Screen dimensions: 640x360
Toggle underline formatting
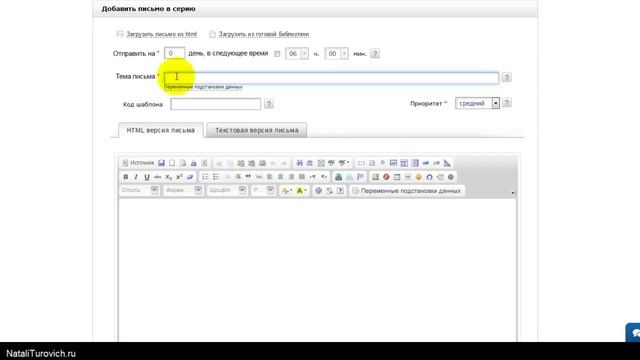(x=147, y=177)
